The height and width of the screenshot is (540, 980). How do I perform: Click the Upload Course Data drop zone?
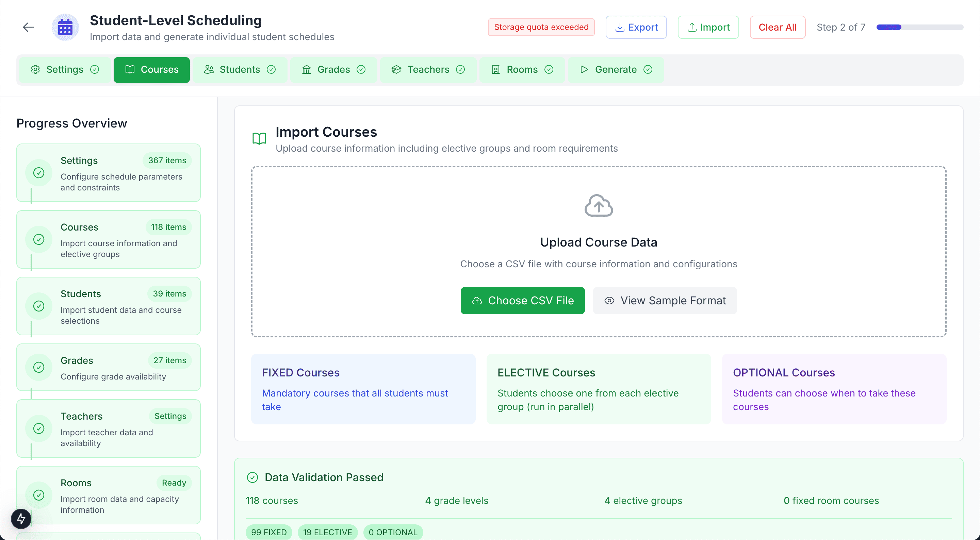[x=599, y=252]
